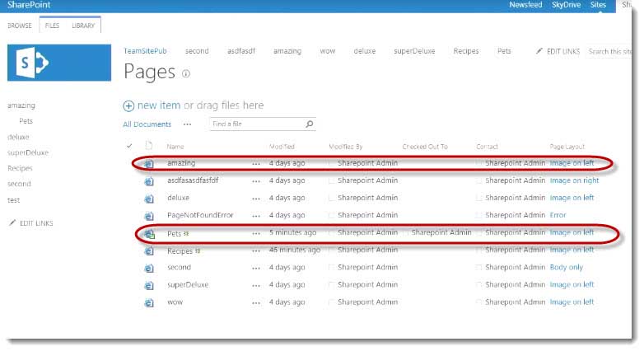Open Recipes in the left sidebar
This screenshot has width=644, height=351.
20,168
